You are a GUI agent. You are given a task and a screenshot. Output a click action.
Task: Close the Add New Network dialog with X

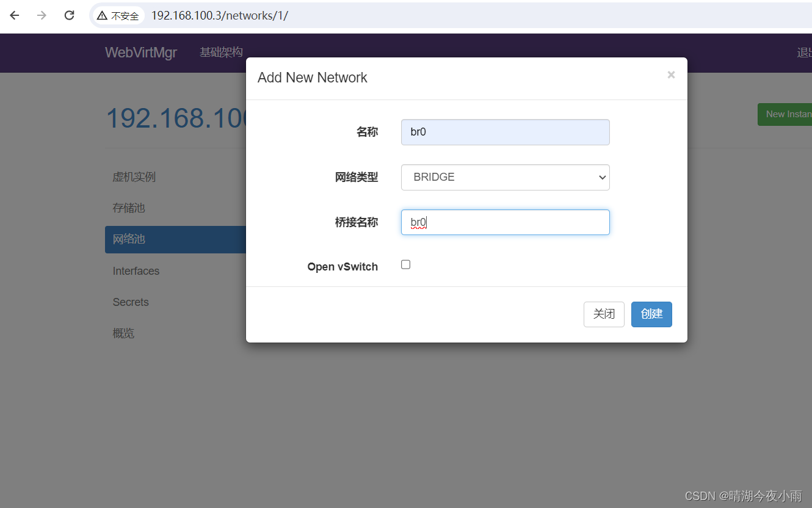[671, 74]
